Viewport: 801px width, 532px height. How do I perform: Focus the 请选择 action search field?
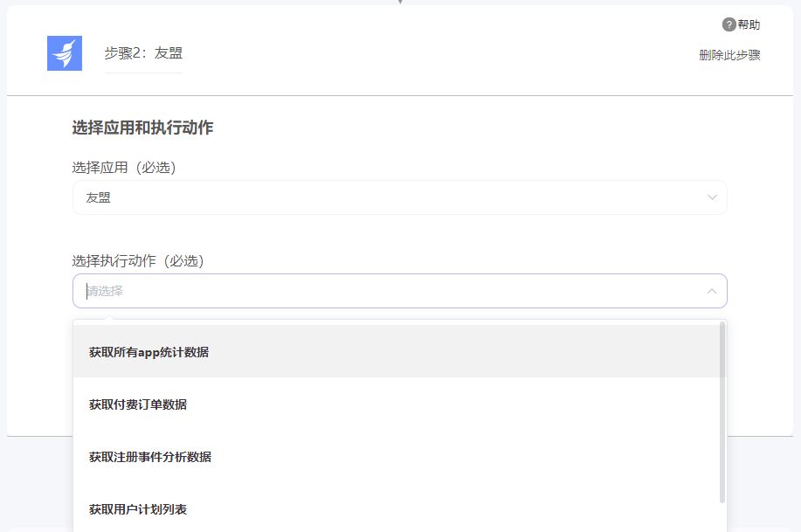tap(399, 291)
